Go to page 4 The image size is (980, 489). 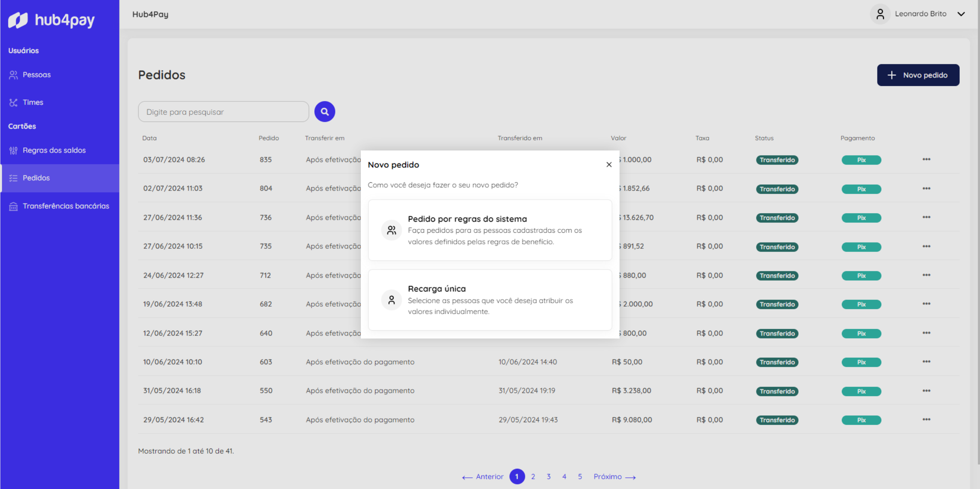(564, 477)
